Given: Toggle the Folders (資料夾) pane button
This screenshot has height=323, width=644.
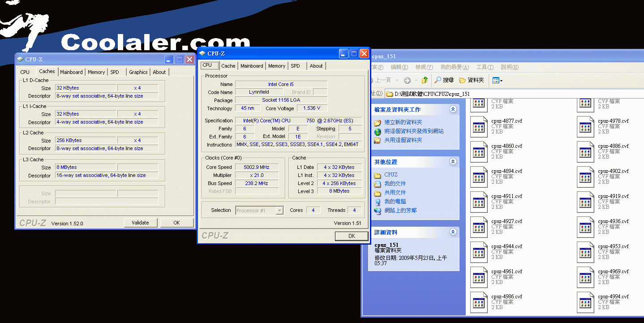Looking at the screenshot, I should [472, 80].
